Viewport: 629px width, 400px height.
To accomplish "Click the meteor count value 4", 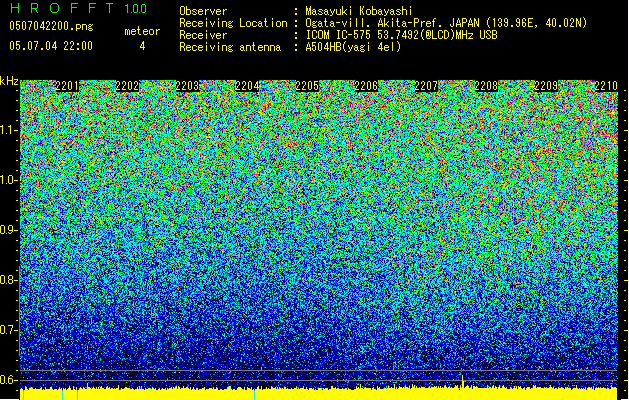I will pyautogui.click(x=142, y=46).
